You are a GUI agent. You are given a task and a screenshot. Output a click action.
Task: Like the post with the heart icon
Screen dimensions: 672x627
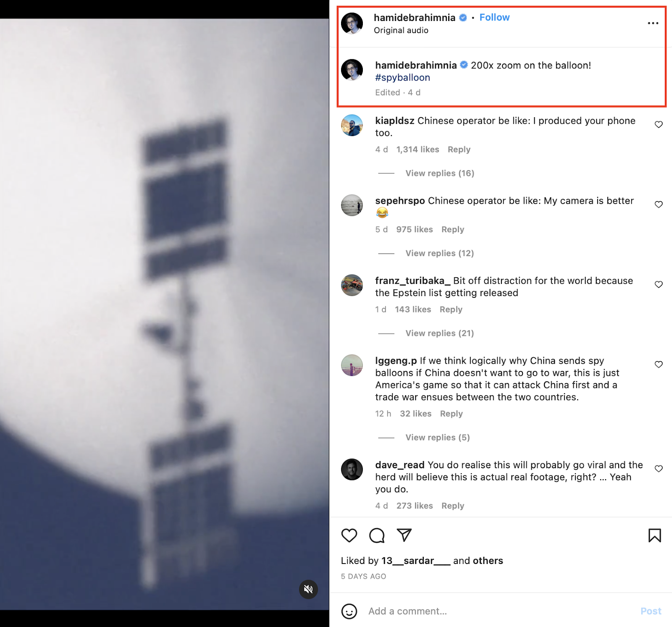349,535
